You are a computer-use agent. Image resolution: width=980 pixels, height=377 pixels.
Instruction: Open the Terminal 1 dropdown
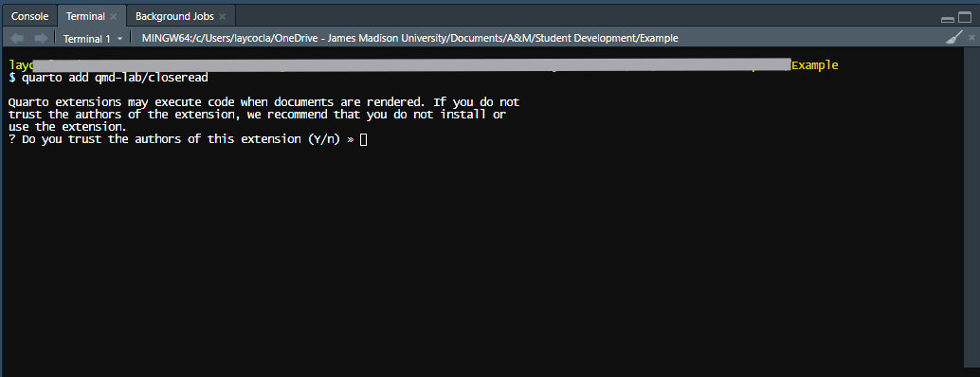coord(93,38)
